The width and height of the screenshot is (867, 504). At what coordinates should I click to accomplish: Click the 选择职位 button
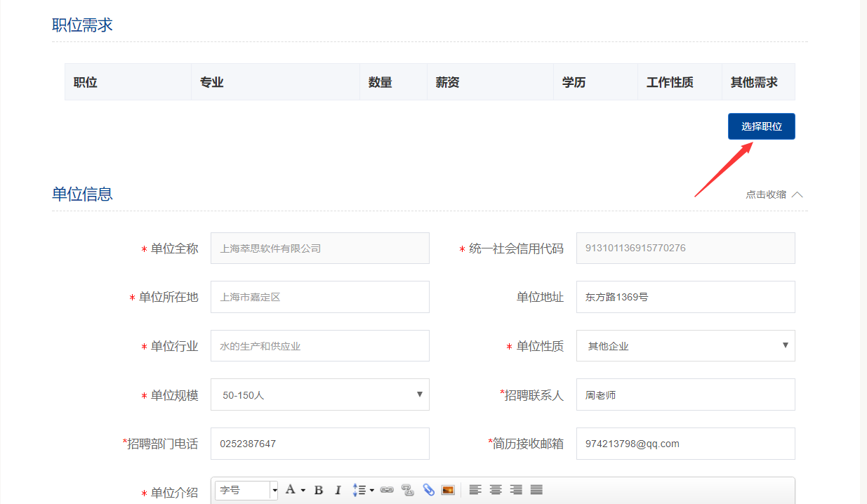point(761,126)
